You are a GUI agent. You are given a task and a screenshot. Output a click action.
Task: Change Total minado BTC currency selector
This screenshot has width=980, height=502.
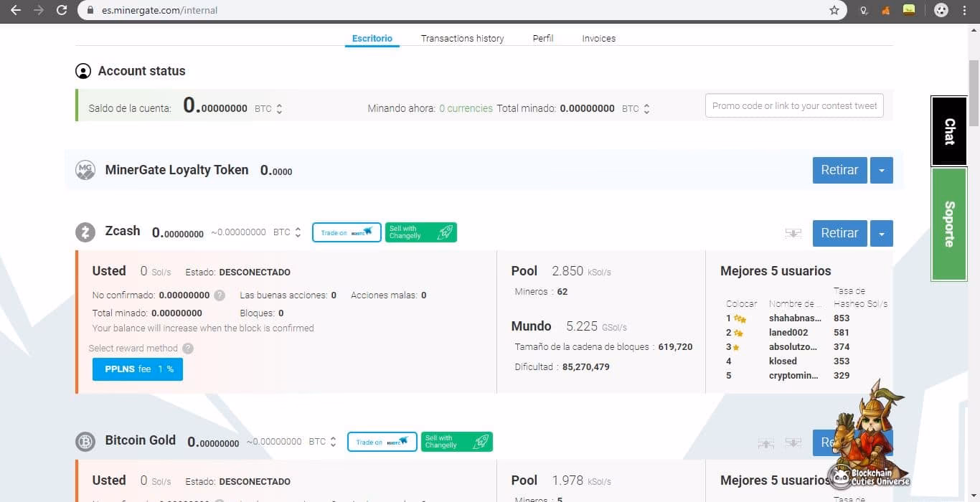[x=646, y=109]
